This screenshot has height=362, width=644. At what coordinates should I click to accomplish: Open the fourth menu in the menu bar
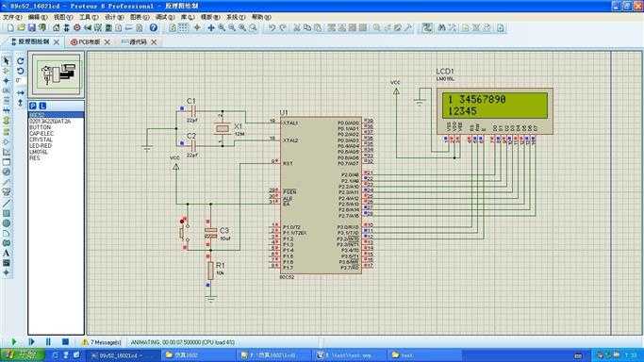89,17
